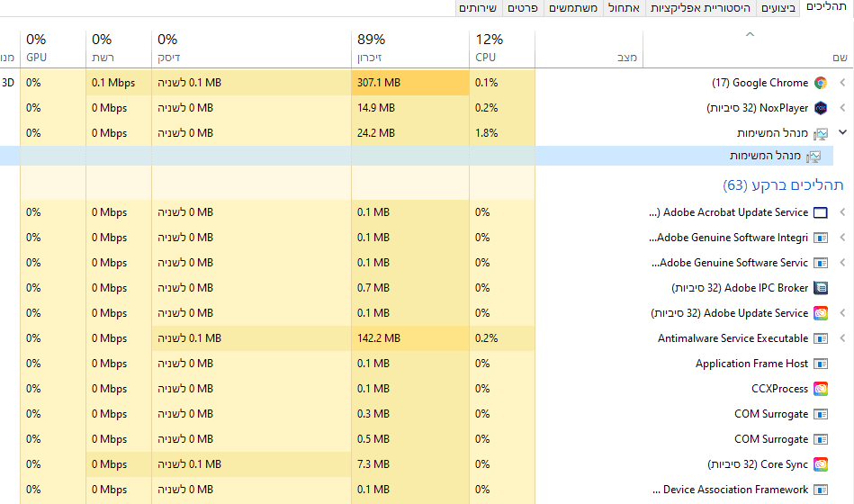Expand the Google Chrome process group
The width and height of the screenshot is (854, 504).
[843, 83]
